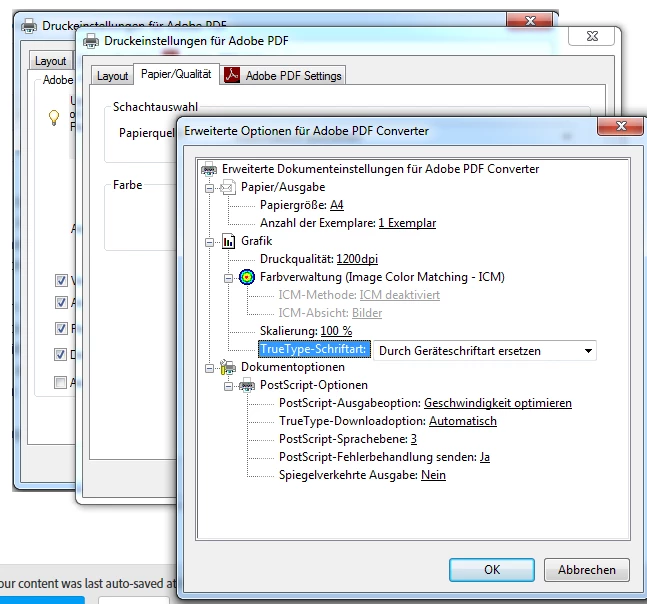Screen dimensions: 647x604
Task: Click the PostScript-Optionen printer icon
Action: 247,385
